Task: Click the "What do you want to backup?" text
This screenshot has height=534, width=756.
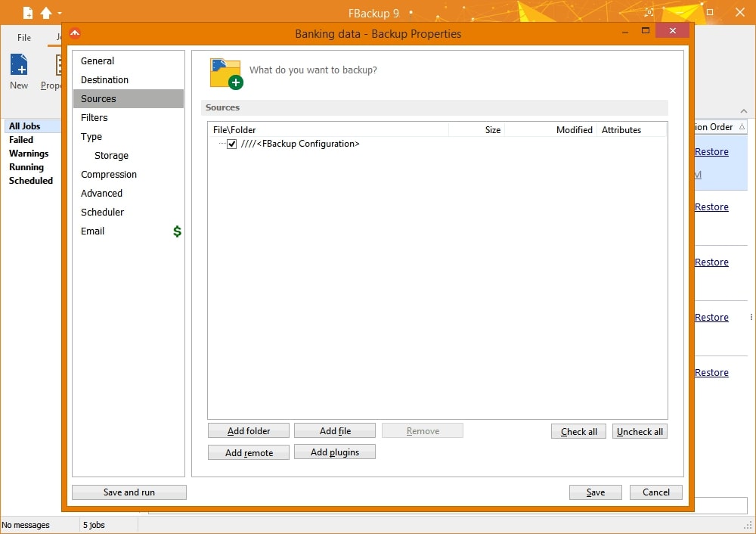Action: pyautogui.click(x=313, y=70)
